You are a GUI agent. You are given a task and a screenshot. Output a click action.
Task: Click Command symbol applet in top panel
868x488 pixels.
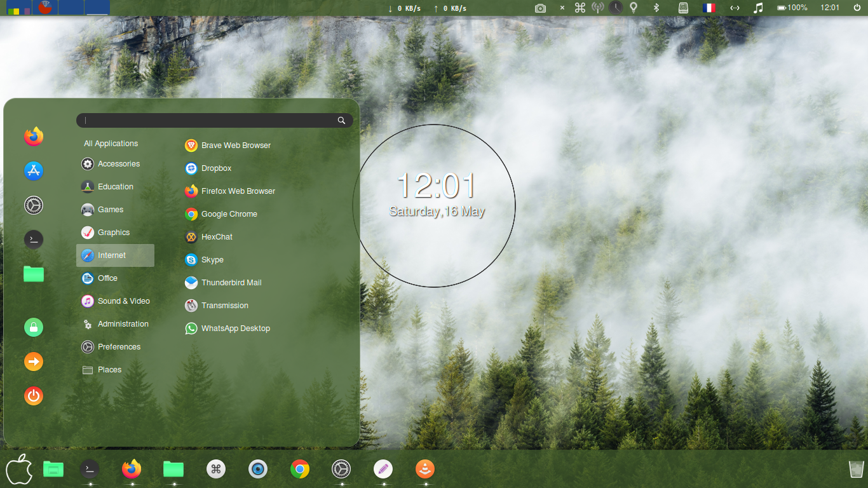pyautogui.click(x=580, y=8)
